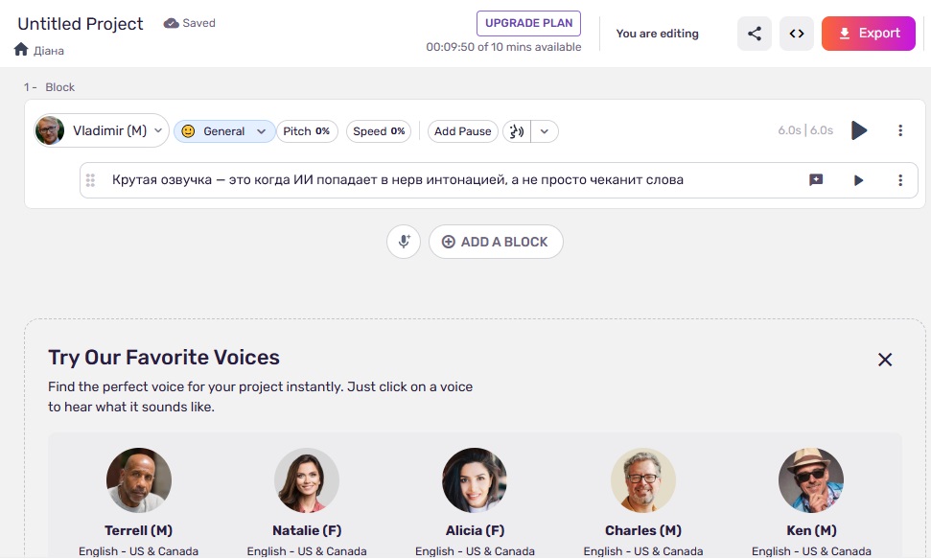Viewport: 931px width, 560px height.
Task: Open the Speed 0% control
Action: click(x=379, y=131)
